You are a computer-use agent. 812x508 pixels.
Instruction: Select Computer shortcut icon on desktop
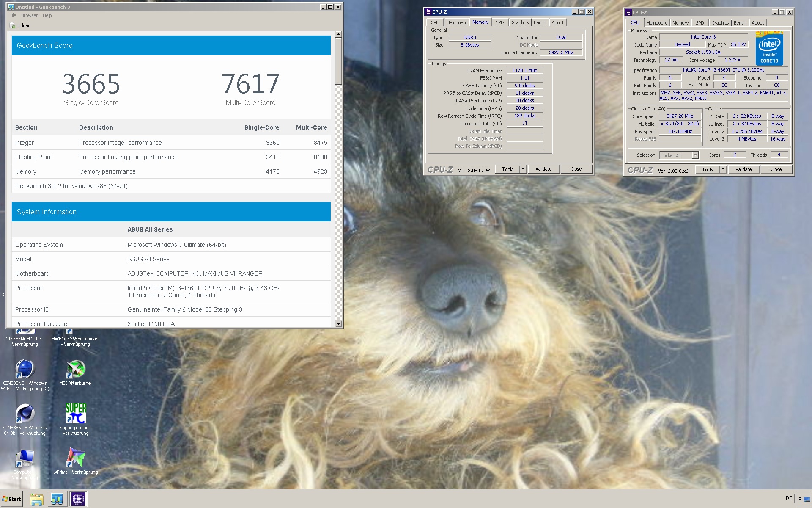(25, 458)
